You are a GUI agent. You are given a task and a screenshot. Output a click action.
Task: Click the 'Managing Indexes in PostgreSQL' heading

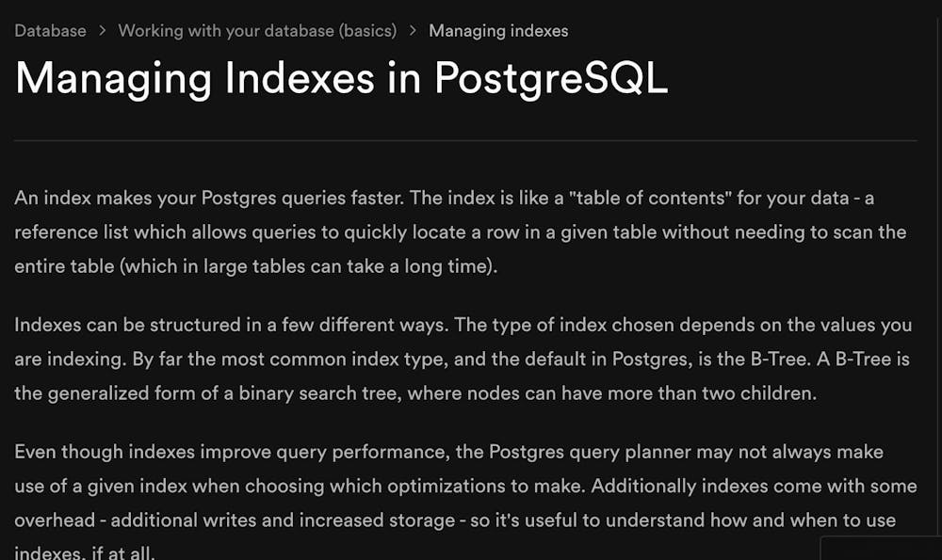[x=341, y=79]
